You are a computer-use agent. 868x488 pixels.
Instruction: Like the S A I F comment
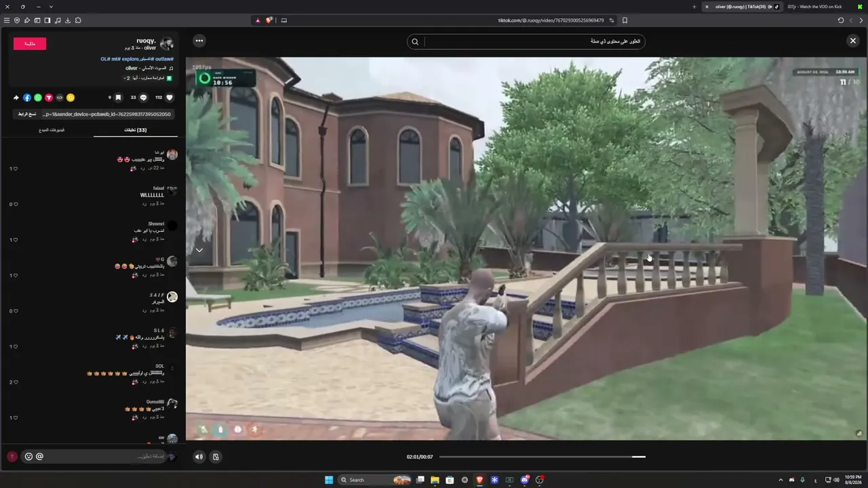click(16, 311)
